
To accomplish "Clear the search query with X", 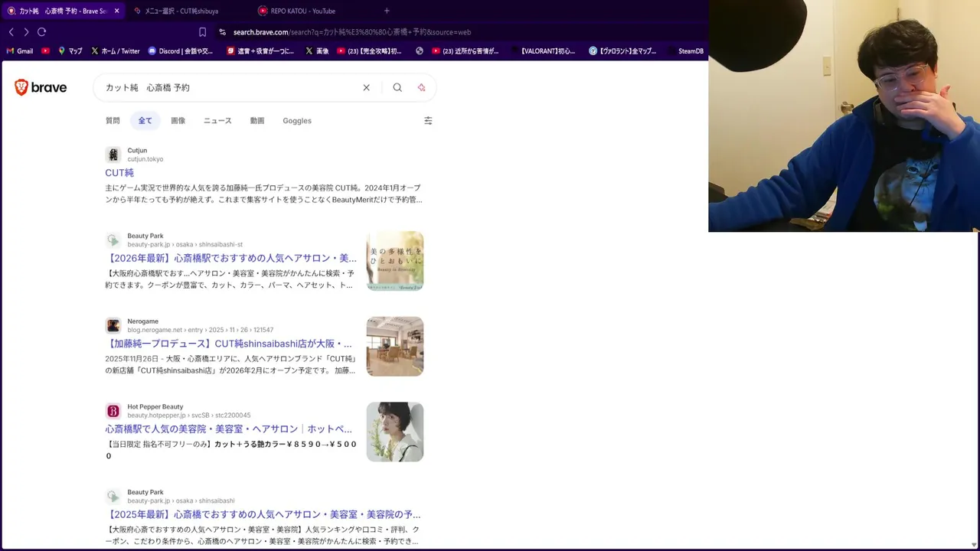I will click(366, 87).
